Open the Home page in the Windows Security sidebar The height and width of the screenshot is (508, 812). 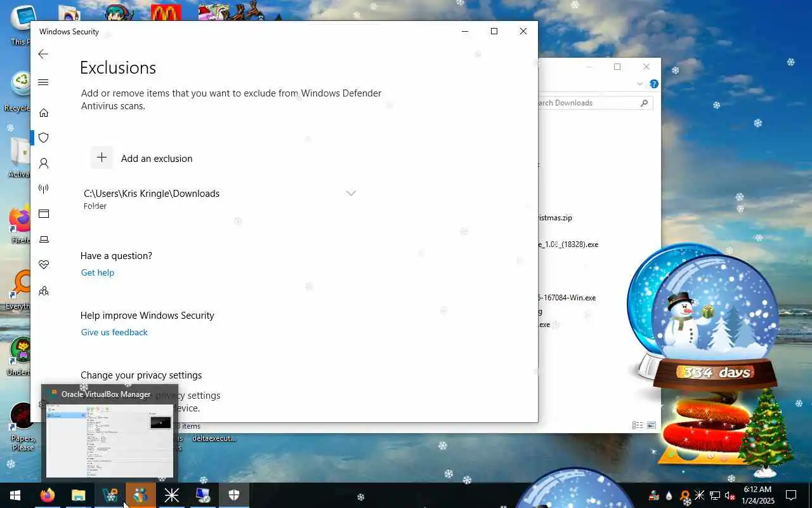(x=43, y=112)
